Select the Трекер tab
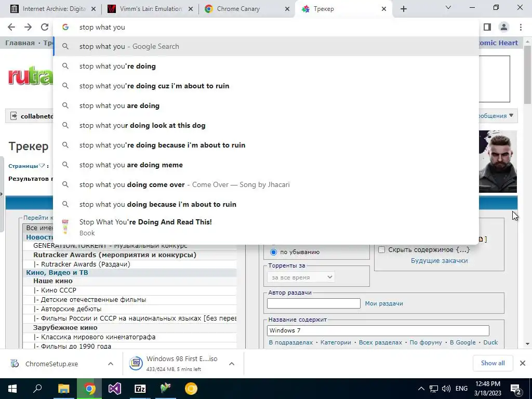The width and height of the screenshot is (532, 399). tap(343, 9)
